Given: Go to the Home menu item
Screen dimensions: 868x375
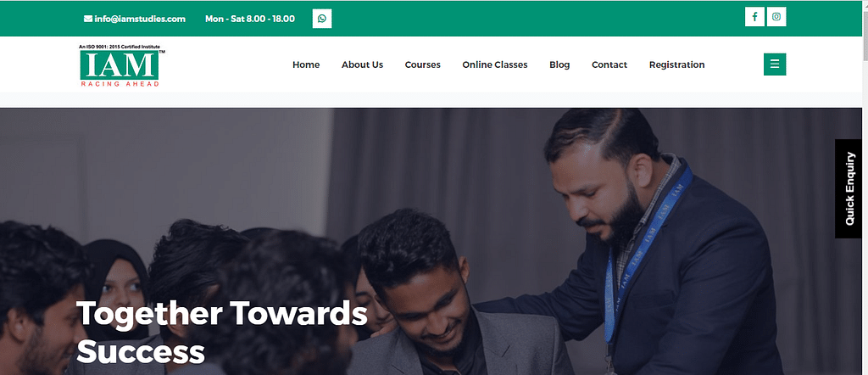Looking at the screenshot, I should coord(306,64).
